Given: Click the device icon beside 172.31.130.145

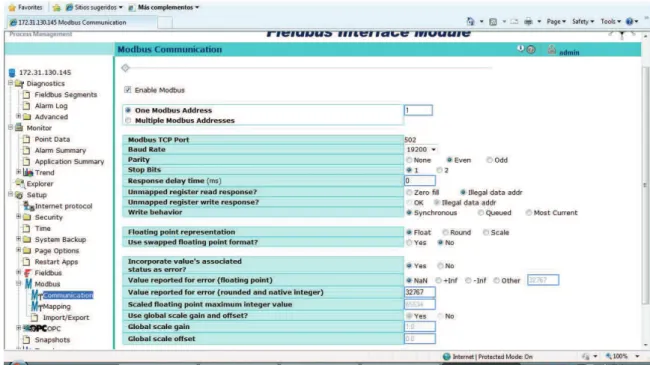Looking at the screenshot, I should [x=12, y=73].
